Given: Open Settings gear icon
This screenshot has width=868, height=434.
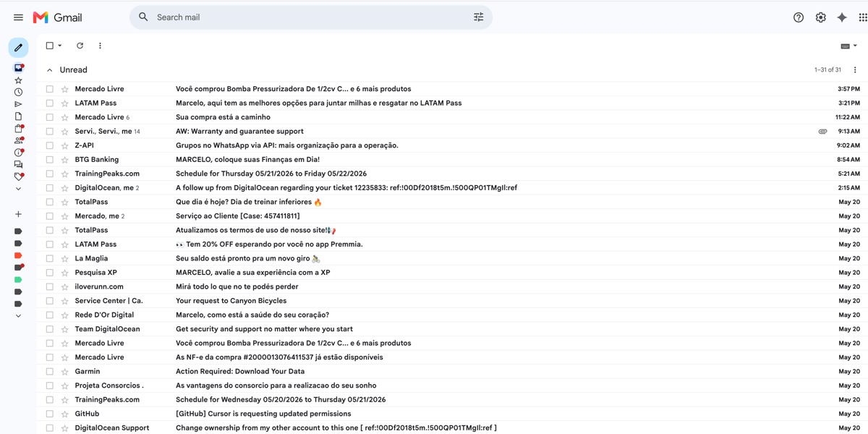Looking at the screenshot, I should [x=820, y=17].
